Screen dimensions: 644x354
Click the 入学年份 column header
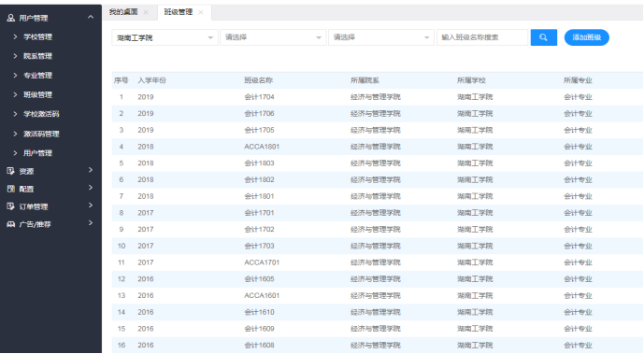[x=152, y=80]
